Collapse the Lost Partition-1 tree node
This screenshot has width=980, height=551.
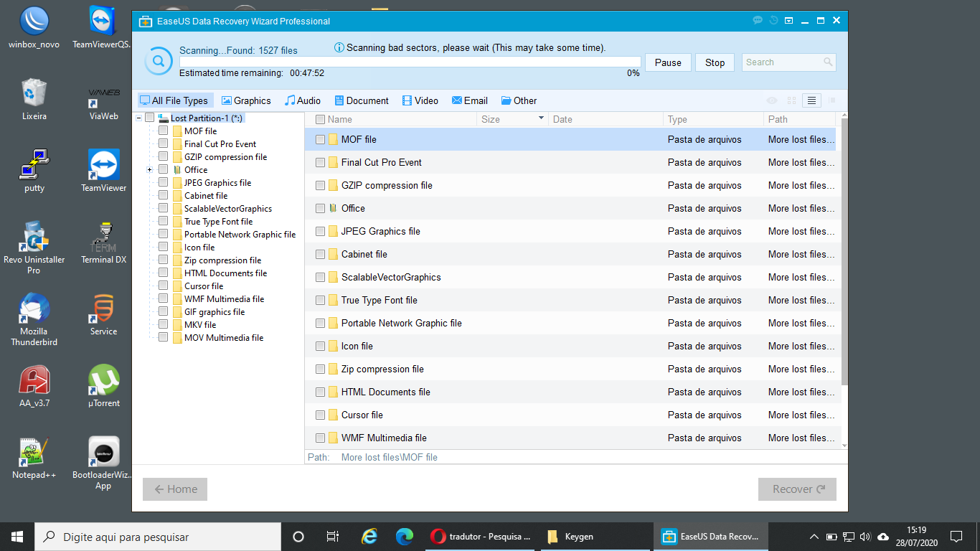coord(138,118)
